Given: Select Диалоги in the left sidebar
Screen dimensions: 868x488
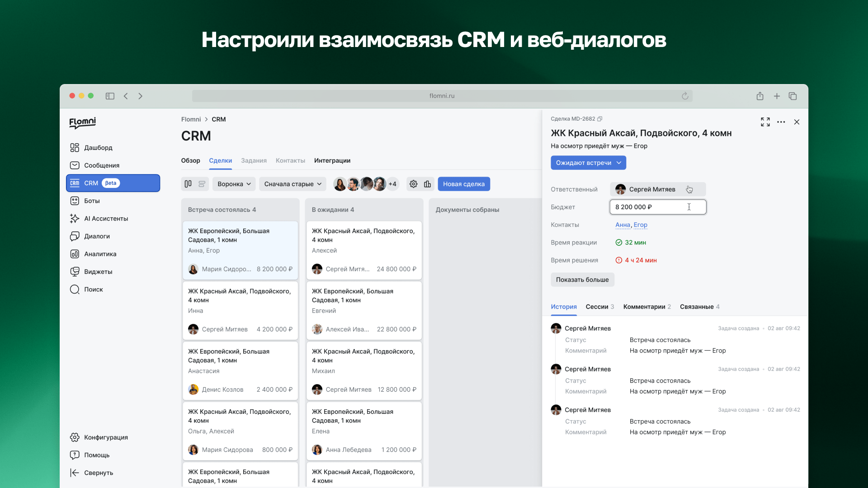Looking at the screenshot, I should tap(96, 236).
